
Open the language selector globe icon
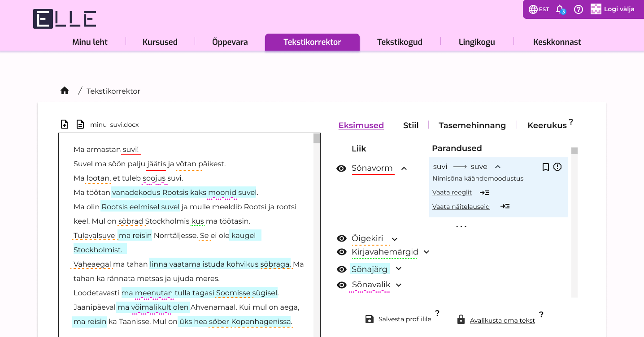(x=533, y=9)
